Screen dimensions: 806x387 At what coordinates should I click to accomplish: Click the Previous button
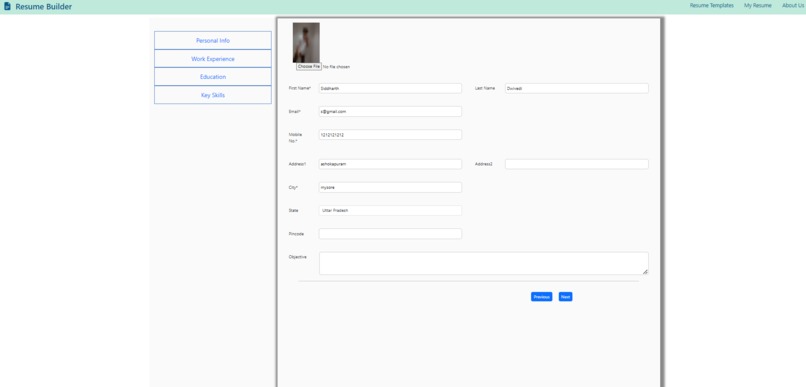tap(542, 297)
